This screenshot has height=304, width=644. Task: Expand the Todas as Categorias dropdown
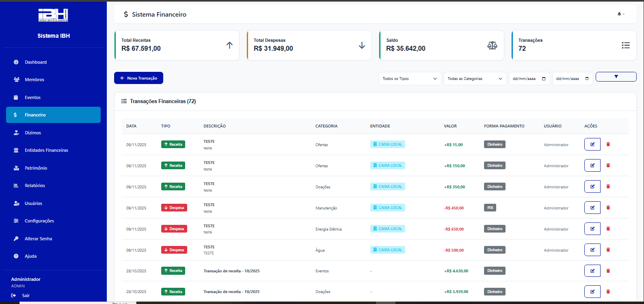(x=475, y=79)
